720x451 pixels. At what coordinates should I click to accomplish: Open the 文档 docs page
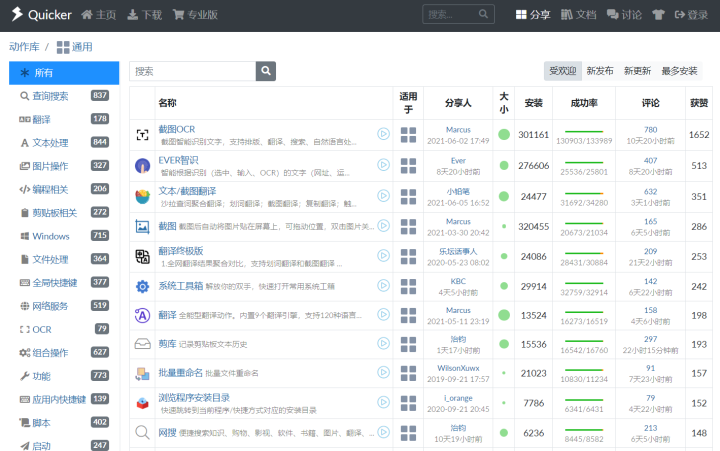(579, 15)
